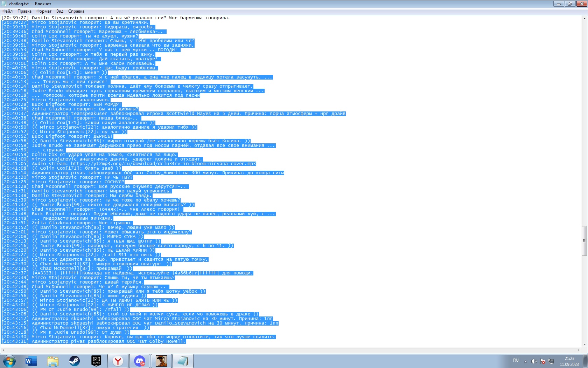The image size is (588, 368).
Task: Click the vertical scrollbar up arrow
Action: (584, 18)
